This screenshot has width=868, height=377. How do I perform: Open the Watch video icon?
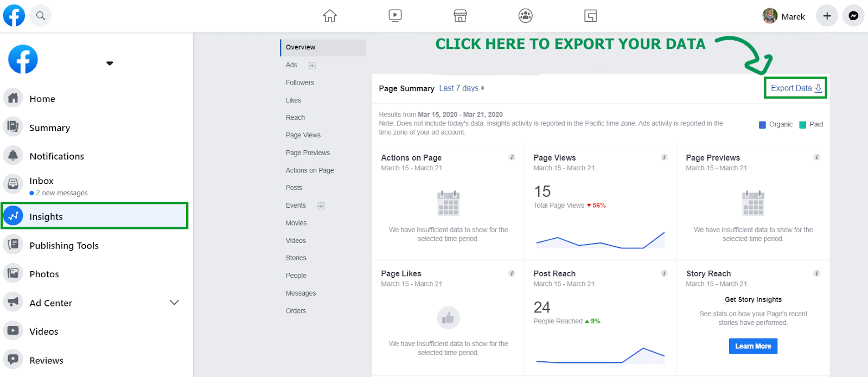(x=395, y=16)
